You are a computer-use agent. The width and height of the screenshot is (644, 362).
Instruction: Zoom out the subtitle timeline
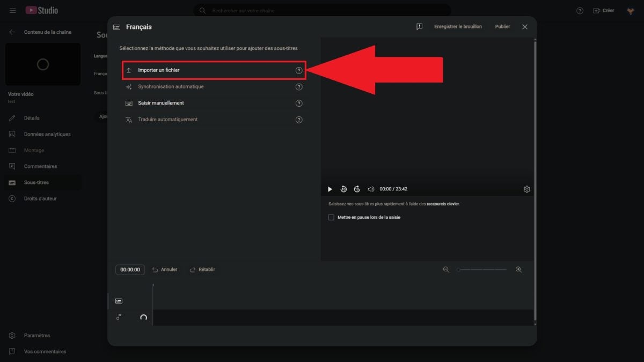(446, 270)
